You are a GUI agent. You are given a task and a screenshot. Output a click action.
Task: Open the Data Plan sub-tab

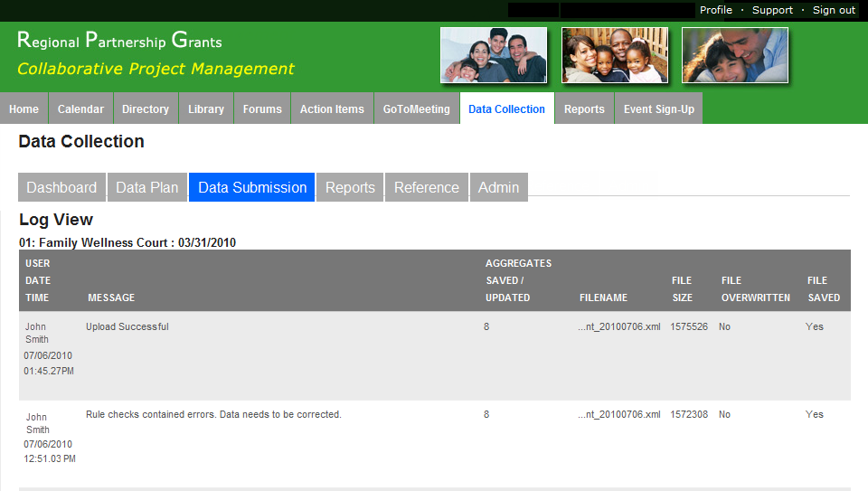(147, 187)
